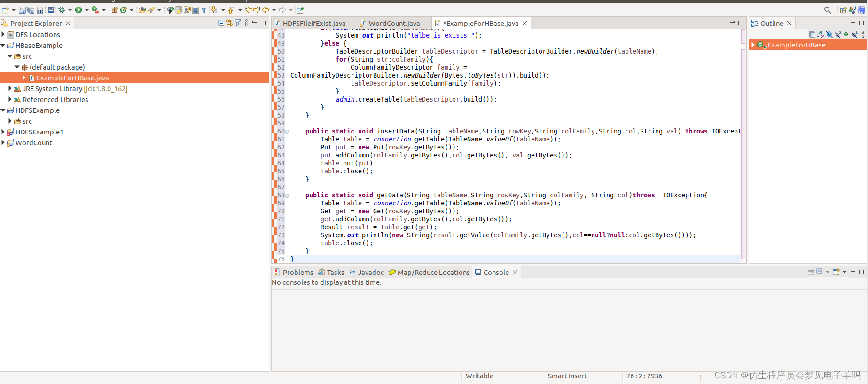
Task: Expand the DFS Locations tree node
Action: click(3, 34)
